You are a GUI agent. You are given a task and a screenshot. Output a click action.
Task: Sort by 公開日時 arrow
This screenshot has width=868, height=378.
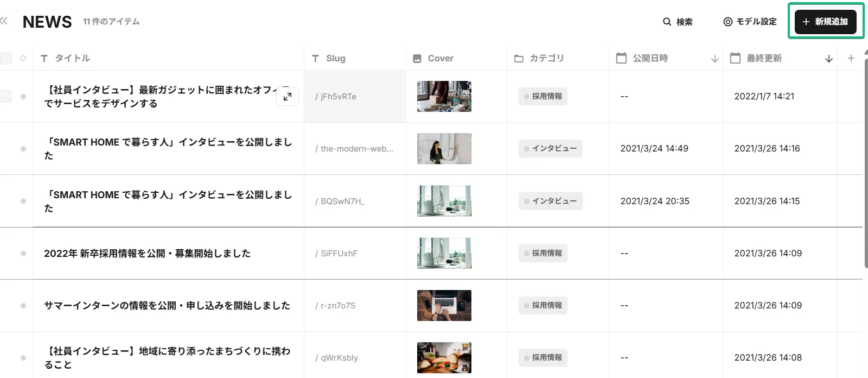pyautogui.click(x=715, y=59)
